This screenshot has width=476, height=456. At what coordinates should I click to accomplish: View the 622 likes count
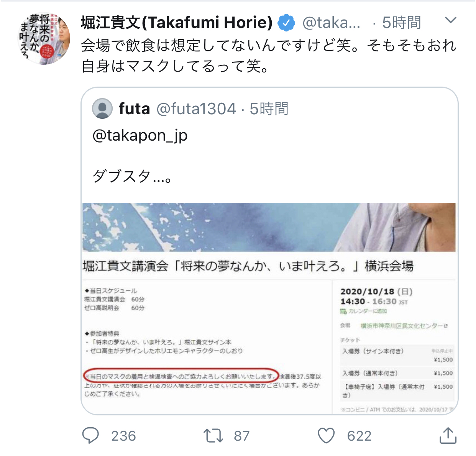pyautogui.click(x=359, y=436)
